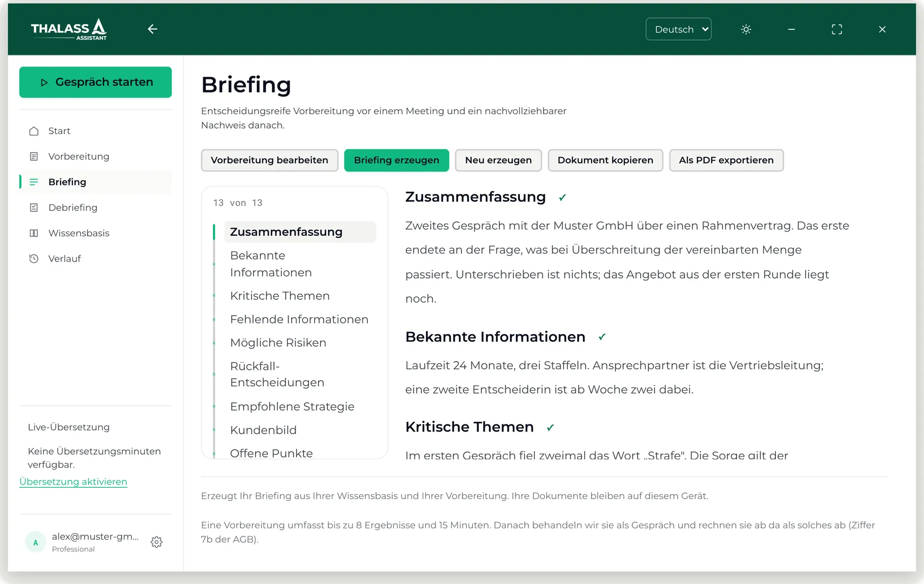Activate translation via Übersetzung aktivieren link
The image size is (924, 584).
point(73,482)
